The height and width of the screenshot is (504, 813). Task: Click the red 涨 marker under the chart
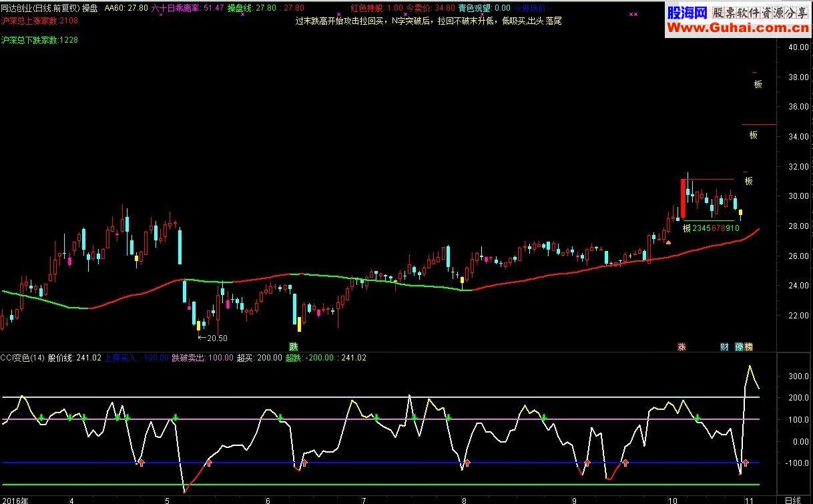pyautogui.click(x=682, y=346)
